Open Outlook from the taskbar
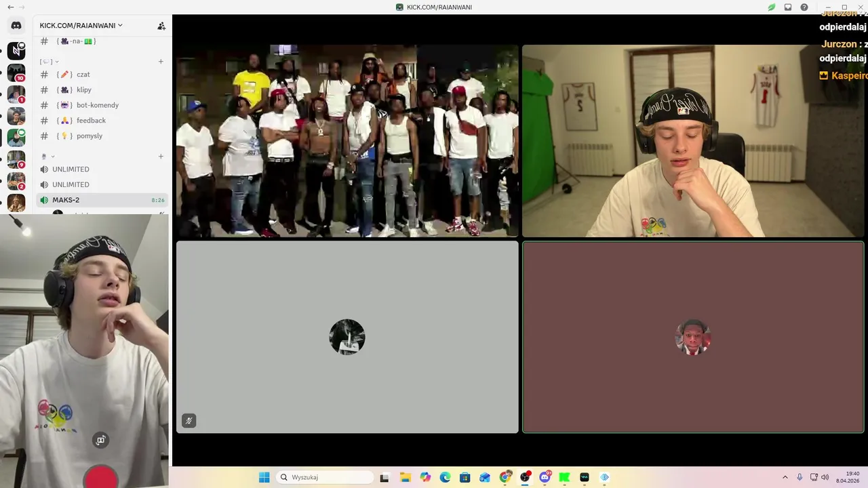Viewport: 868px width, 488px height. [485, 477]
